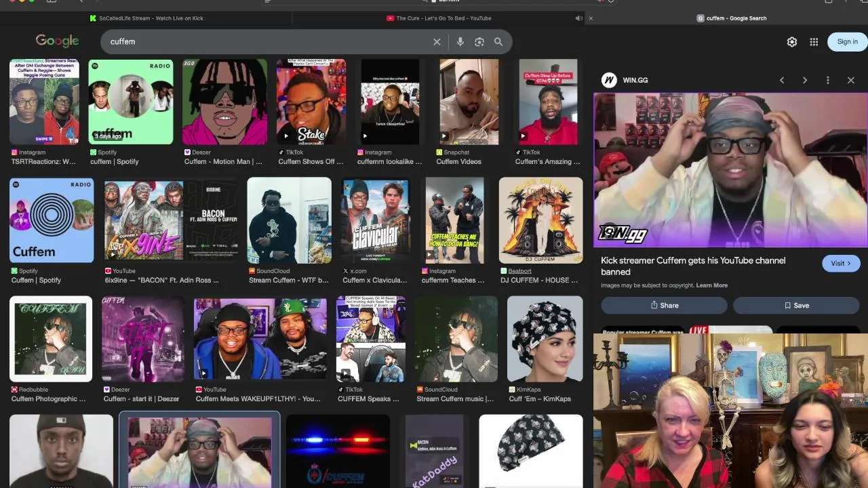Submit search with magnifier icon
The image size is (868, 488).
[498, 42]
